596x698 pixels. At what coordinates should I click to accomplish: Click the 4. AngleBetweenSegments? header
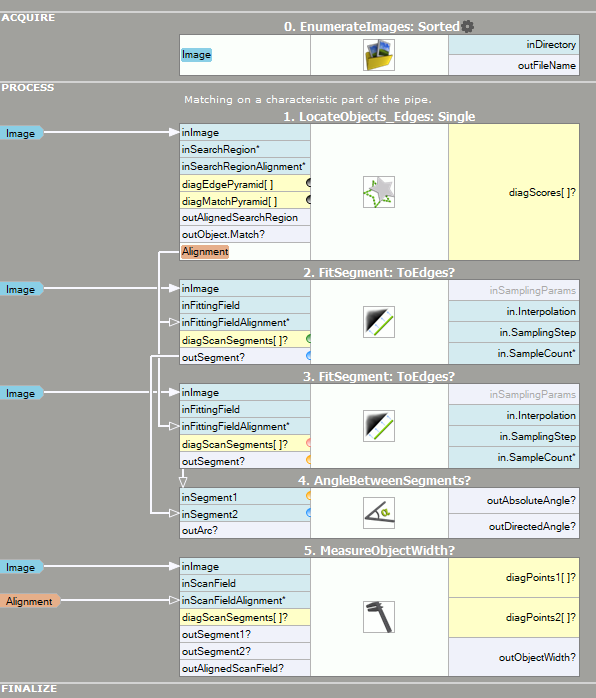(385, 481)
